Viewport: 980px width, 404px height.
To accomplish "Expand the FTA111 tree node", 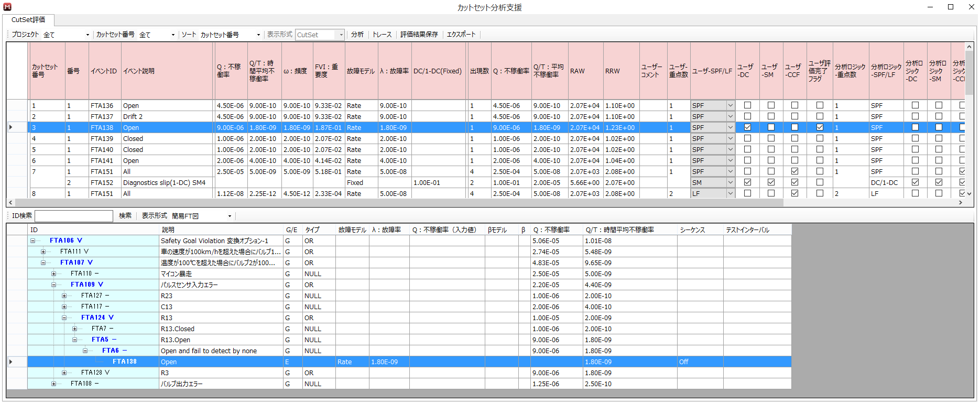I will coord(43,252).
